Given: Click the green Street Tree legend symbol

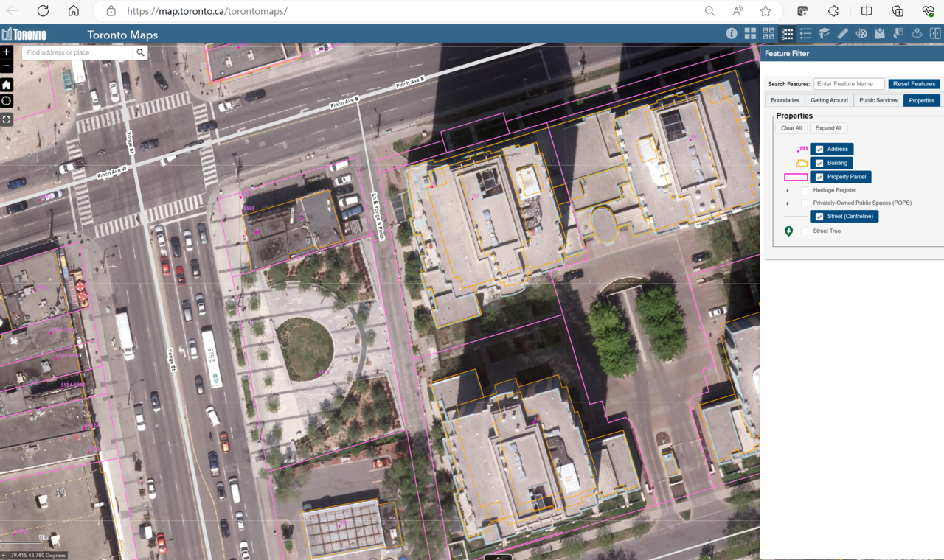Looking at the screenshot, I should (788, 231).
